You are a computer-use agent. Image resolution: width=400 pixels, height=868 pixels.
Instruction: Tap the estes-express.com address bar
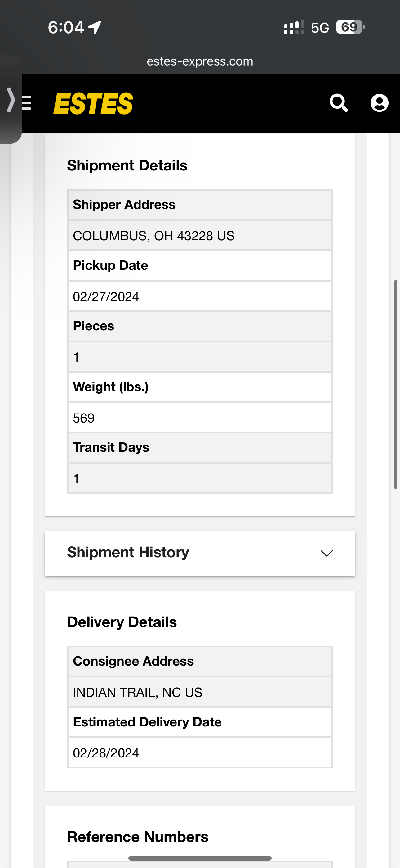pos(200,61)
